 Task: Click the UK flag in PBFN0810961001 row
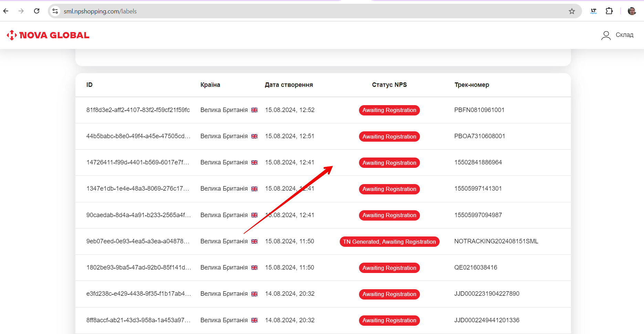tap(254, 110)
